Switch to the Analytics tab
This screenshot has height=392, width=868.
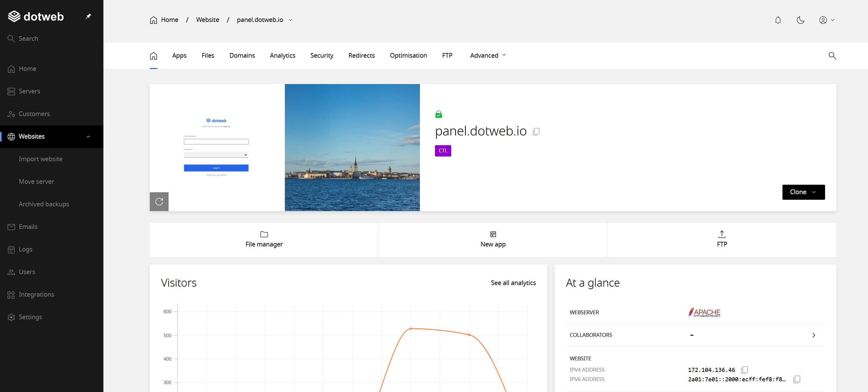[x=283, y=56]
